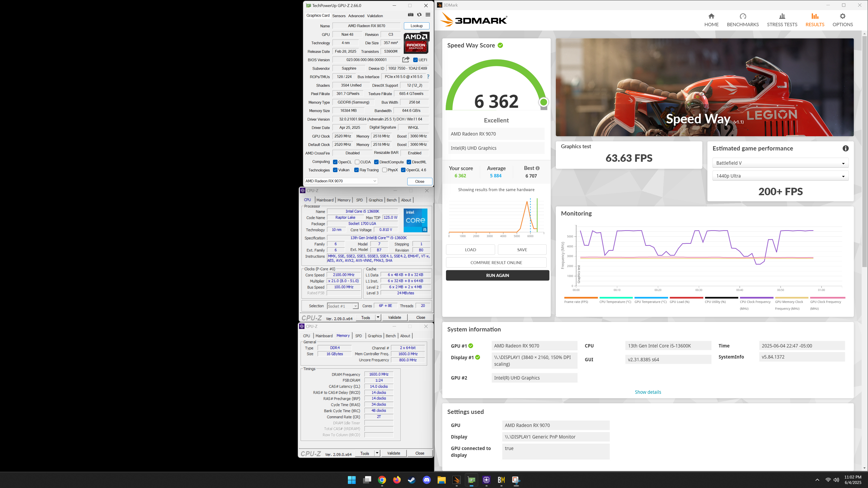Toggle the PhysX checkbox
868x488 pixels.
coord(384,170)
